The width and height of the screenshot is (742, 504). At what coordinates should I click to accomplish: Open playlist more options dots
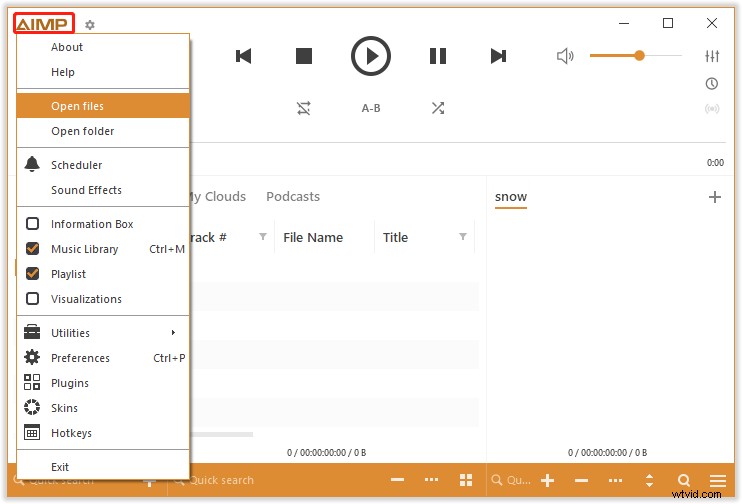(615, 481)
